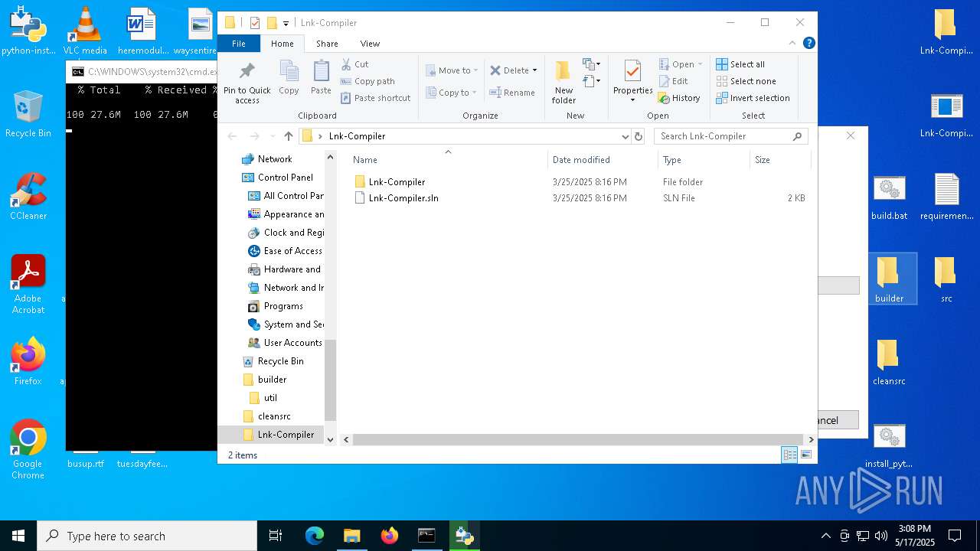Select cleansrc in navigation pane
Screen dimensions: 980x551
tap(274, 416)
